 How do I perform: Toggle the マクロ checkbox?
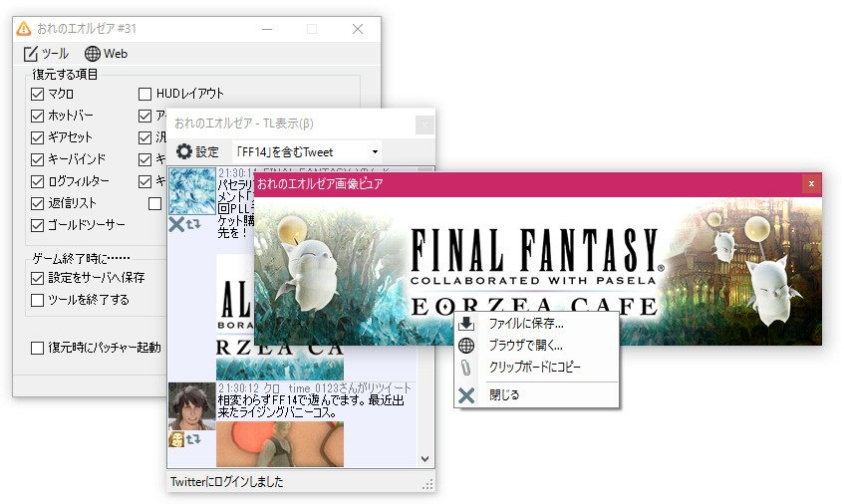pyautogui.click(x=37, y=95)
